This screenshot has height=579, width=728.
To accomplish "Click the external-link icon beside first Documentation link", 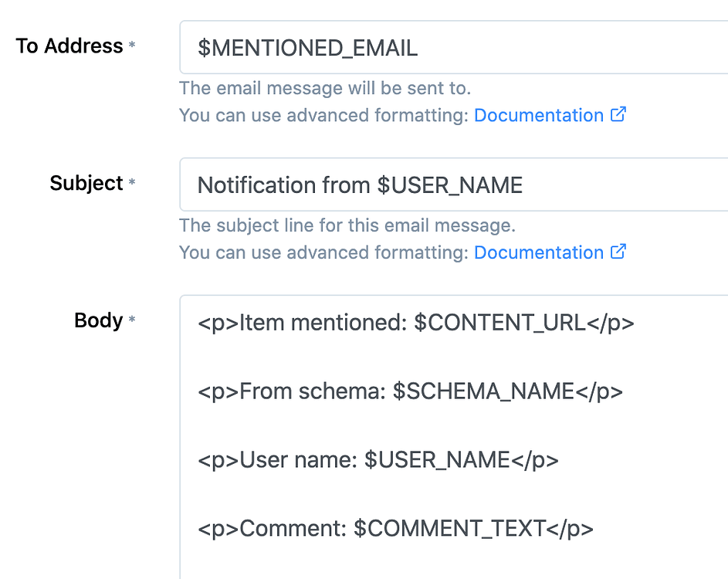I will [x=618, y=114].
